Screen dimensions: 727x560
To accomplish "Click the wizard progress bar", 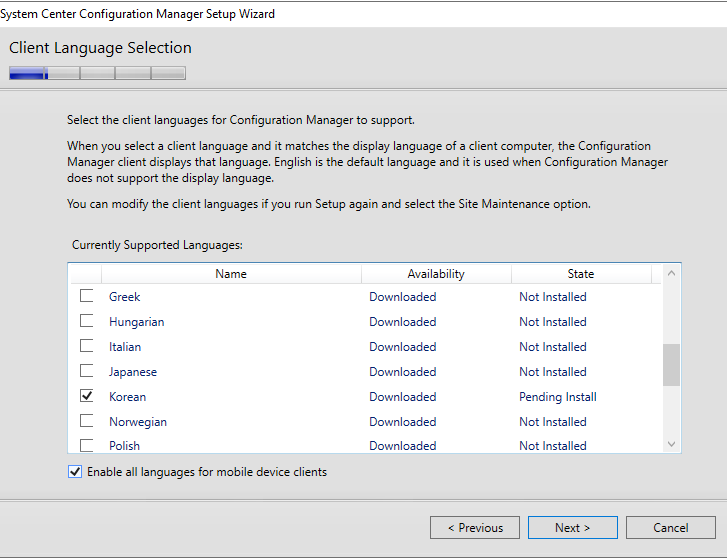I will click(97, 73).
